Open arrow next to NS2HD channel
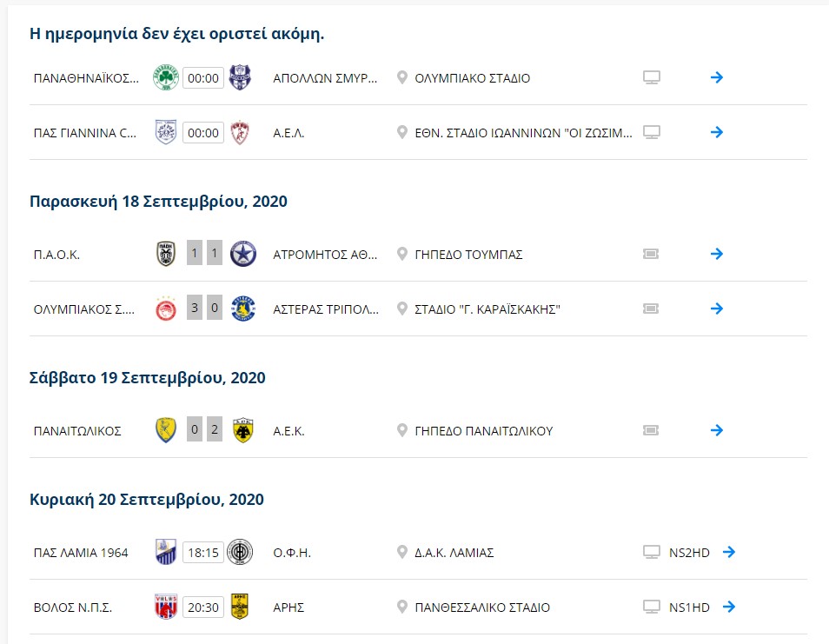This screenshot has width=829, height=644. [729, 552]
